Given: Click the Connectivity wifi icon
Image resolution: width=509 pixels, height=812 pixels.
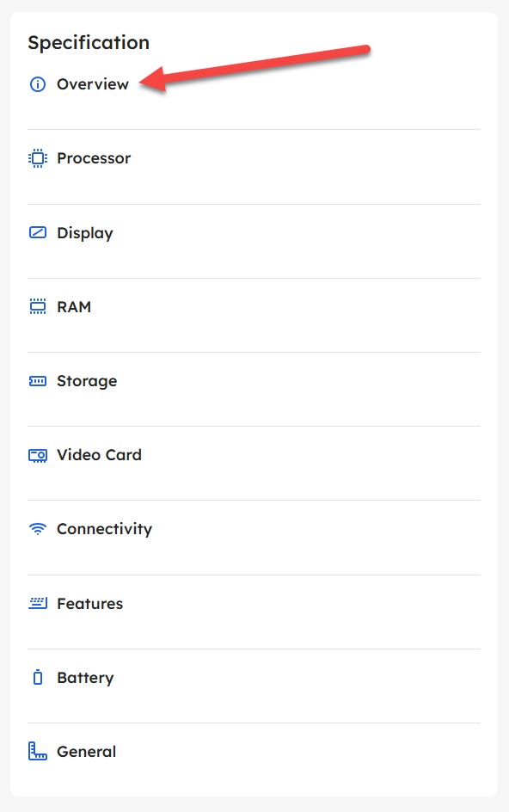Looking at the screenshot, I should click(x=37, y=529).
